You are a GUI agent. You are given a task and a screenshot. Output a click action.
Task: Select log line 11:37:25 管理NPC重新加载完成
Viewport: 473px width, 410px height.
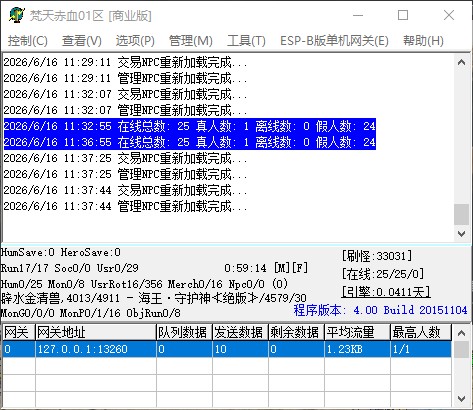pyautogui.click(x=125, y=174)
